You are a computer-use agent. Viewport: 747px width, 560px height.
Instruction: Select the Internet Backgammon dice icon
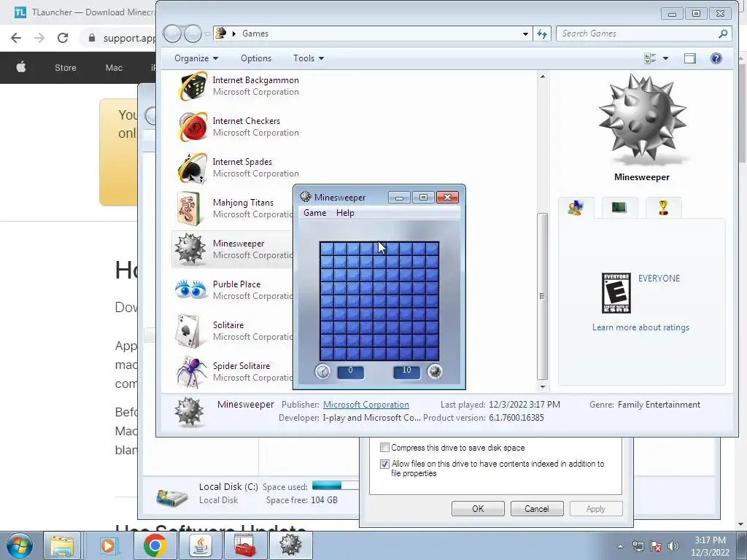193,86
